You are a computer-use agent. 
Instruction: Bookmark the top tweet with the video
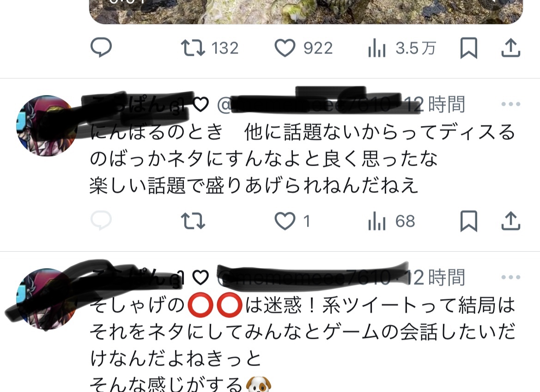tap(469, 48)
